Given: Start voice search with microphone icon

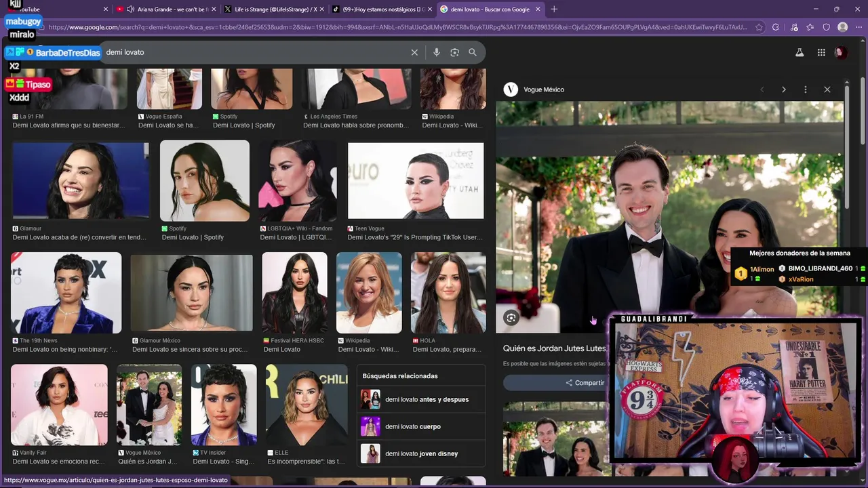Looking at the screenshot, I should pyautogui.click(x=436, y=52).
